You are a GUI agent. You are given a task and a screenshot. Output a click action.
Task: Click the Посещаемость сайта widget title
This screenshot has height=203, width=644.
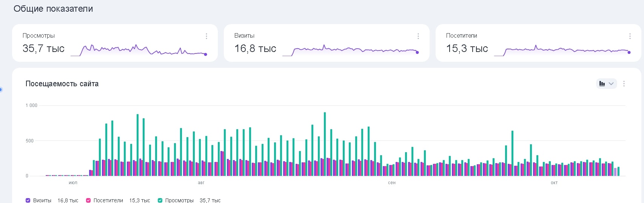[x=62, y=84]
